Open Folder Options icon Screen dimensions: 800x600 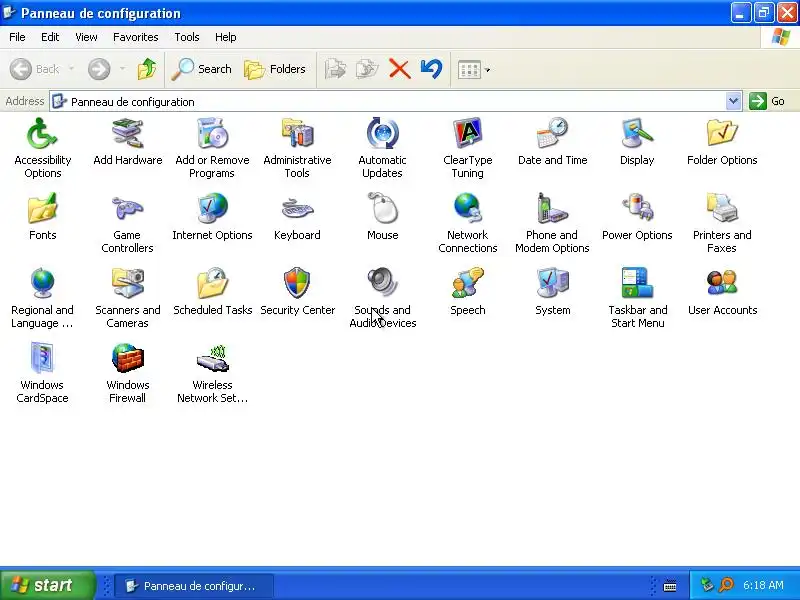(722, 142)
